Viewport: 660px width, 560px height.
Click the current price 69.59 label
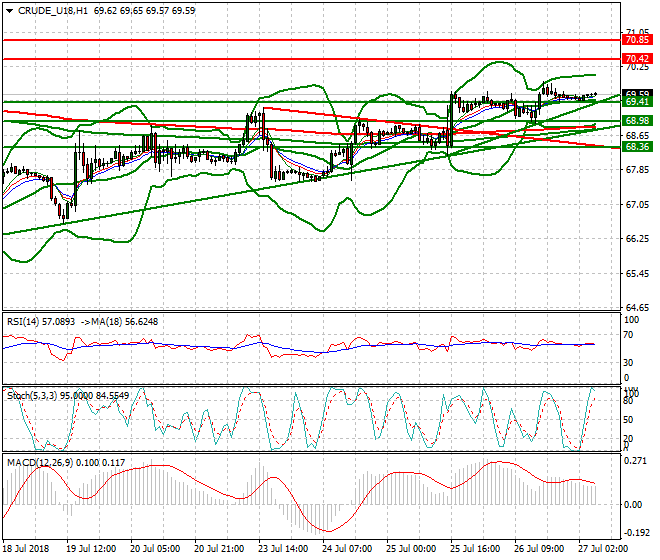[x=637, y=93]
